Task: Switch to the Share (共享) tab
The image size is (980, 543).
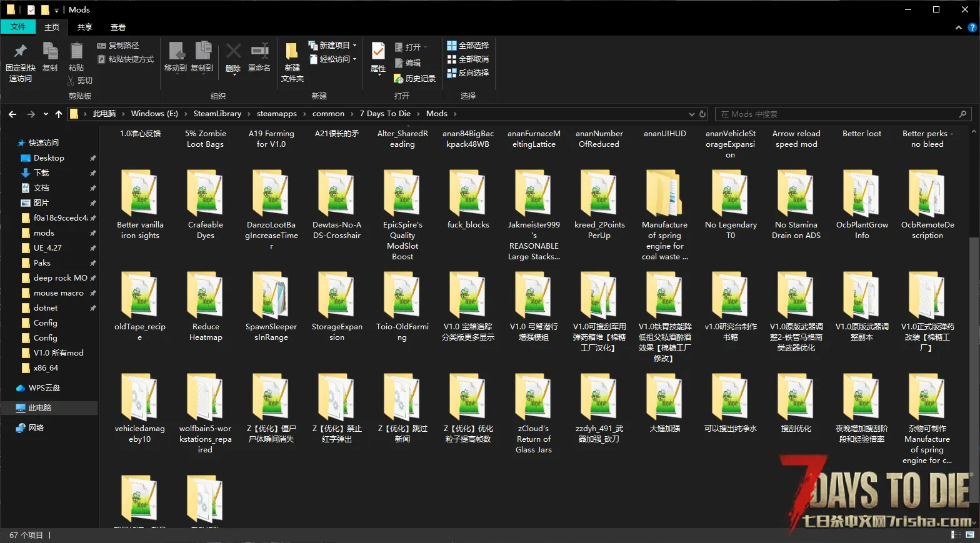Action: pyautogui.click(x=85, y=27)
